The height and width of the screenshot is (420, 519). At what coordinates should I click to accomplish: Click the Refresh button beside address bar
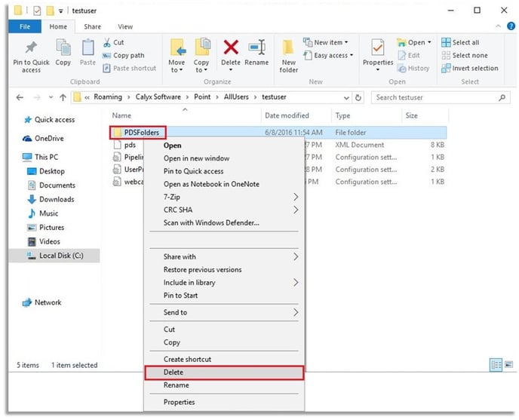pyautogui.click(x=358, y=97)
